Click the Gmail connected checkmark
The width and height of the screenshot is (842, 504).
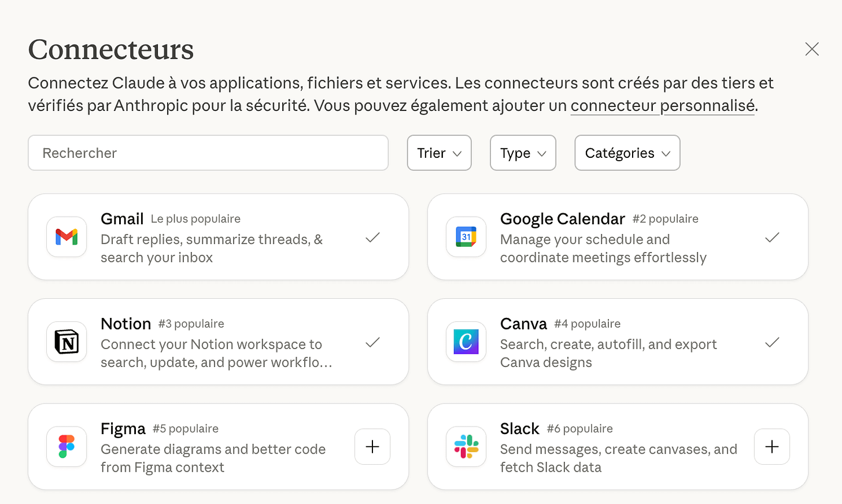click(x=372, y=237)
